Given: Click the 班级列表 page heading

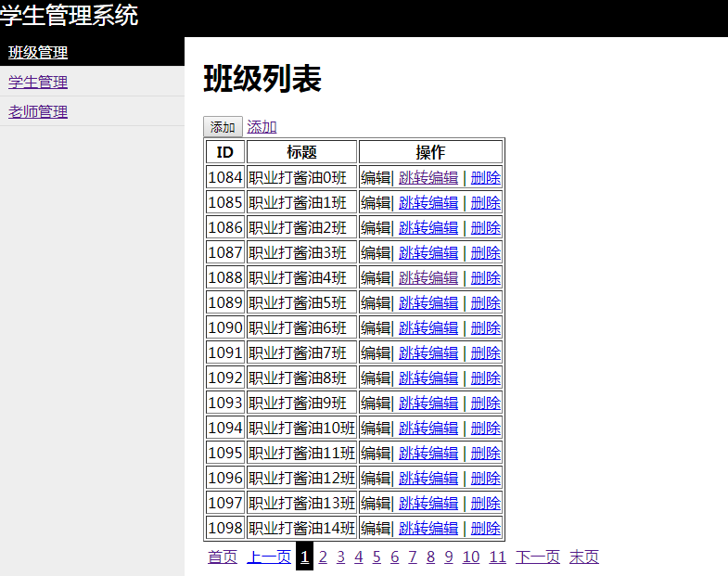Looking at the screenshot, I should (262, 79).
